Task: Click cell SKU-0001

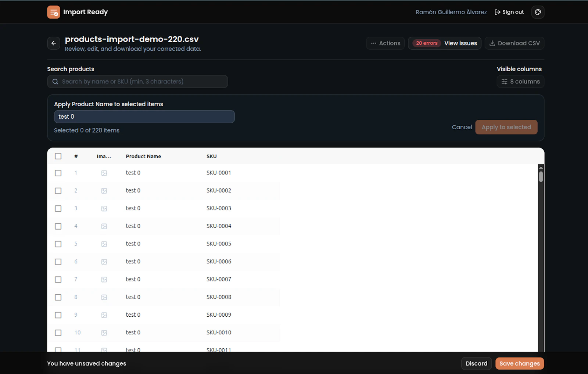Action: pyautogui.click(x=219, y=173)
